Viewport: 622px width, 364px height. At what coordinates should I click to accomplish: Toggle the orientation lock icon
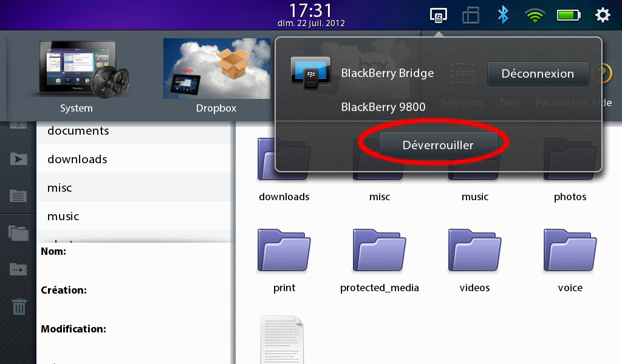(x=471, y=15)
